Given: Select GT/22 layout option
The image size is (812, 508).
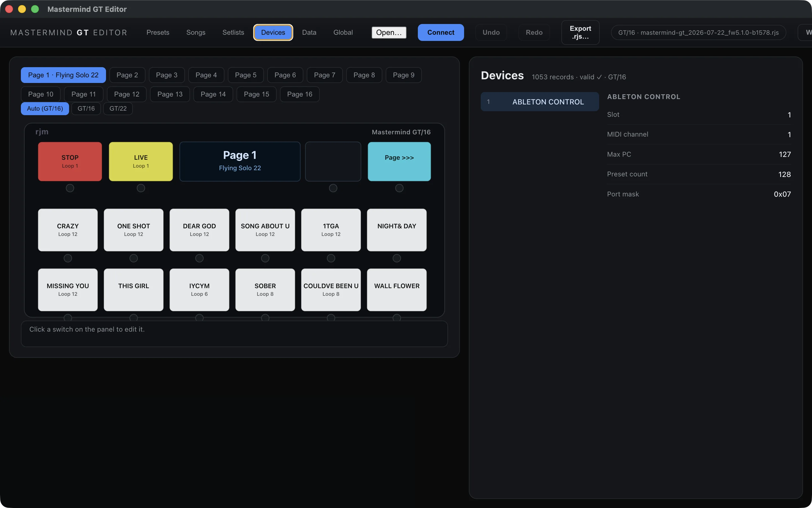Looking at the screenshot, I should click(118, 109).
